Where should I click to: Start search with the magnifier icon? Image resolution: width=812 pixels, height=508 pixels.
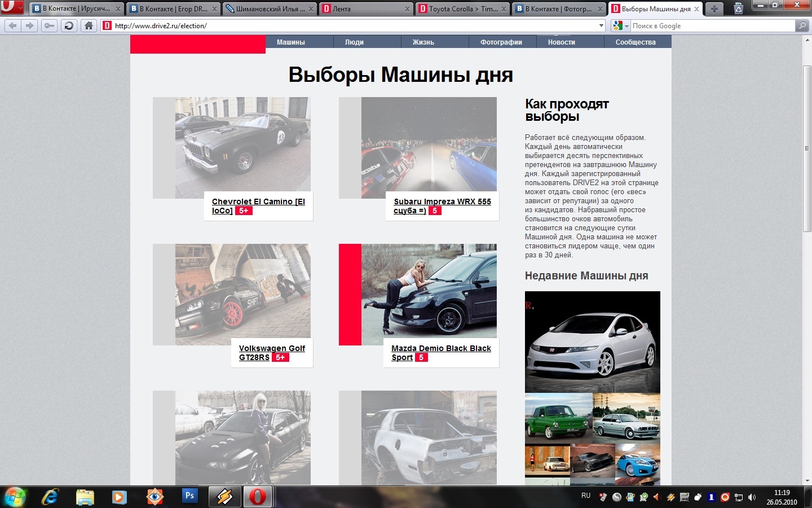tap(801, 25)
